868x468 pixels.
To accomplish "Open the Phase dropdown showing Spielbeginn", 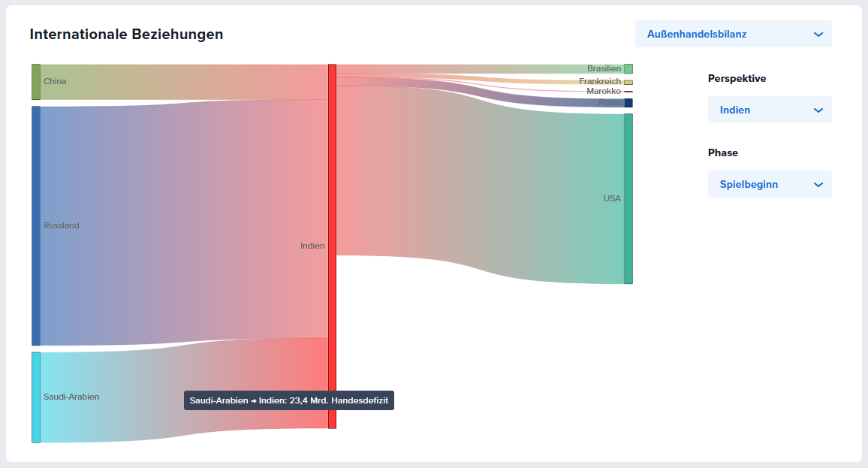I will pos(769,184).
